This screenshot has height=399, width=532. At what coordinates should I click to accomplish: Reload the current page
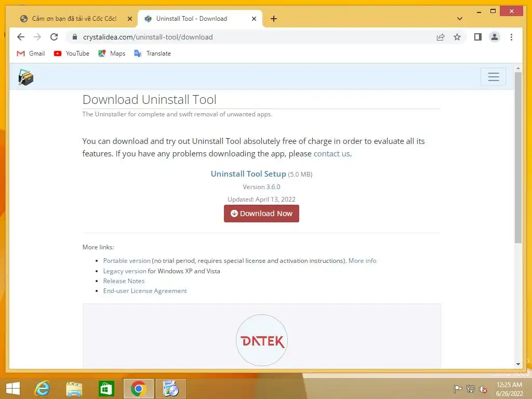click(x=54, y=37)
